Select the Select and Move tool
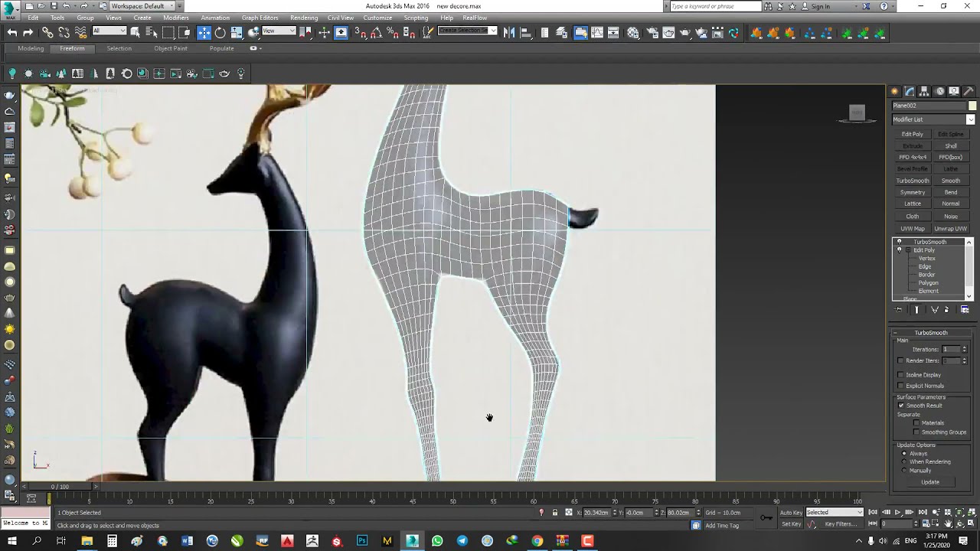The image size is (980, 551). click(x=204, y=32)
